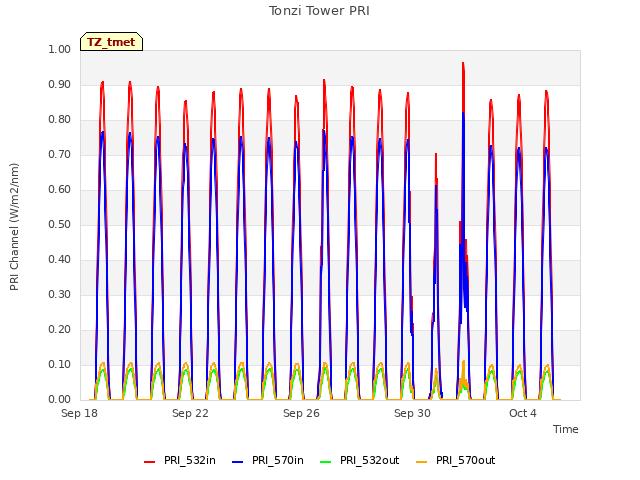
Task: Click the 0.30 y-axis tick label
Action: click(60, 294)
